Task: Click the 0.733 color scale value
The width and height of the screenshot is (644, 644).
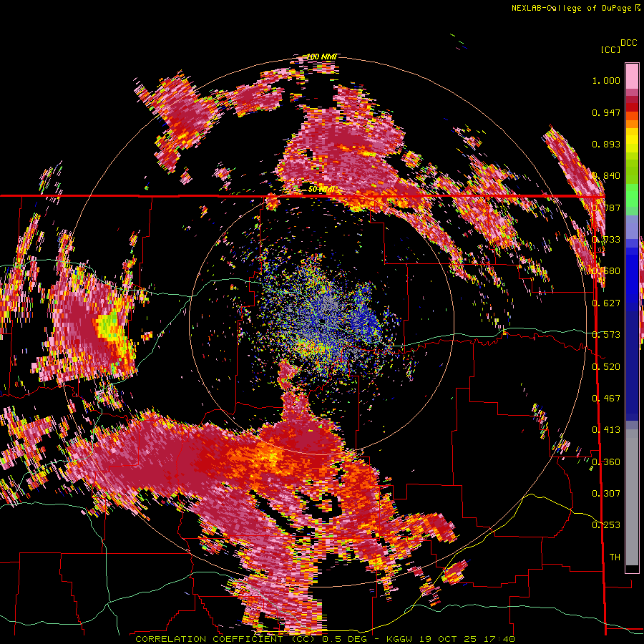Action: coord(606,240)
